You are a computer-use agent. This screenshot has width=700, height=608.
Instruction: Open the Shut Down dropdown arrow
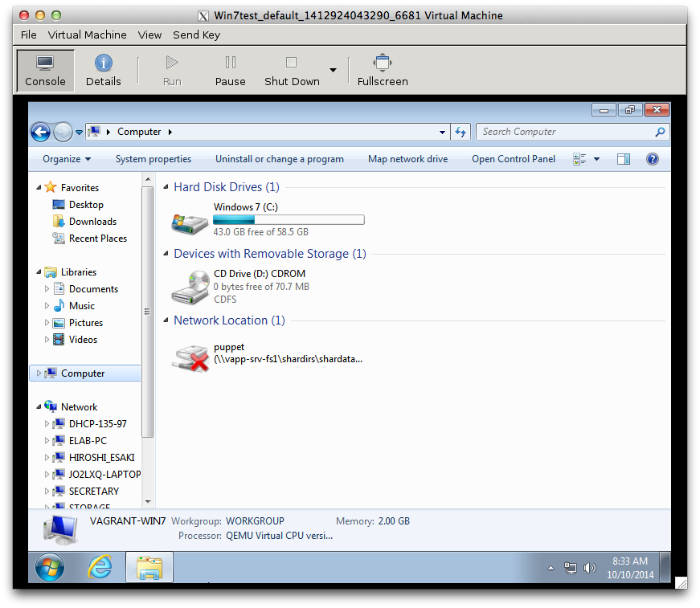click(333, 70)
